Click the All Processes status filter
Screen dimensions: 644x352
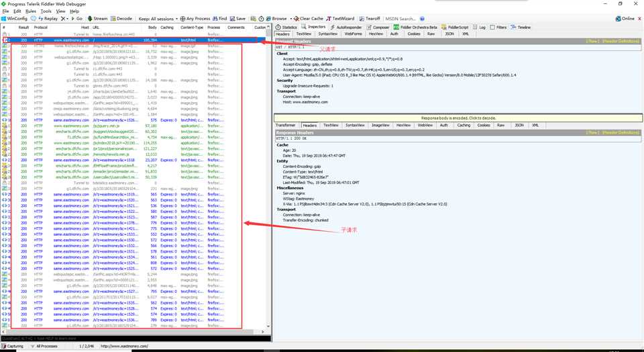coord(44,346)
